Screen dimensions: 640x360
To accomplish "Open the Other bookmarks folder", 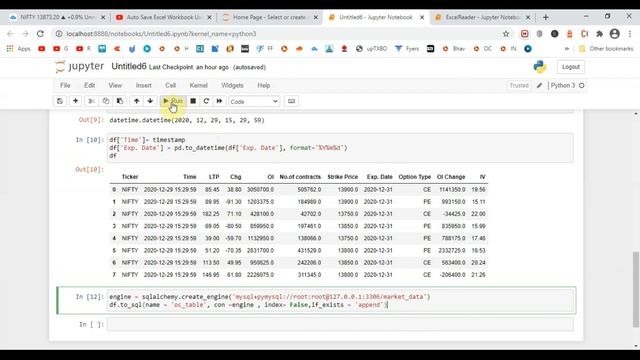I will pos(606,49).
